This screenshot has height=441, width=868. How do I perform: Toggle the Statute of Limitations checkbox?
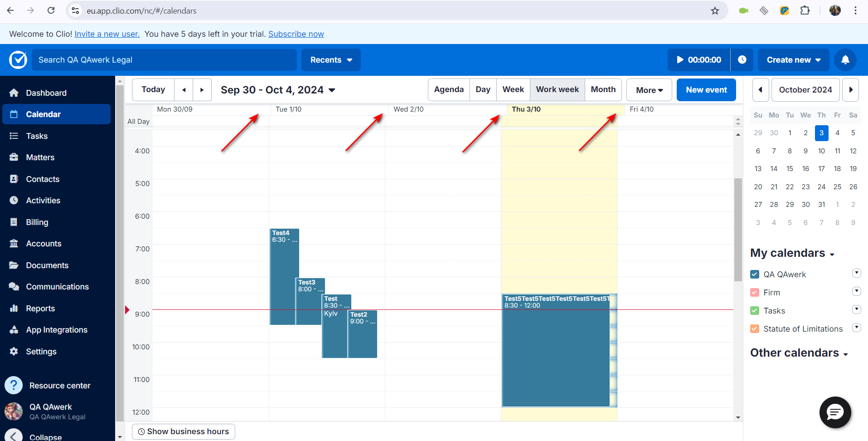coord(755,329)
